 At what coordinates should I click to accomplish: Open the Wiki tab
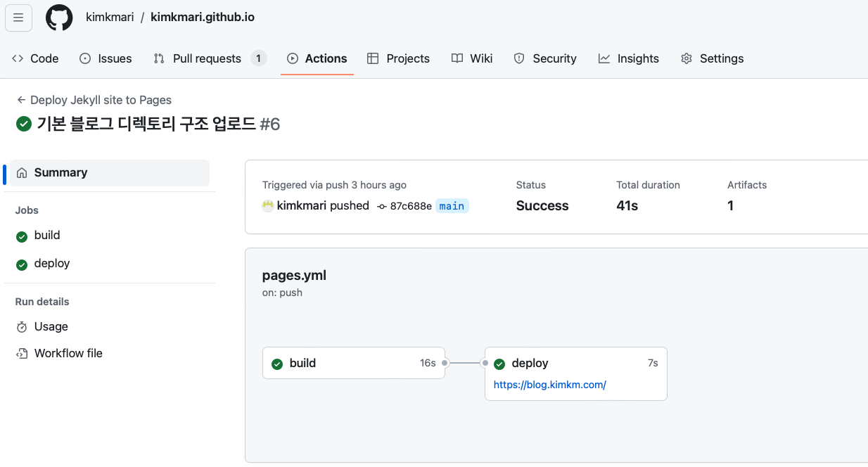point(472,58)
